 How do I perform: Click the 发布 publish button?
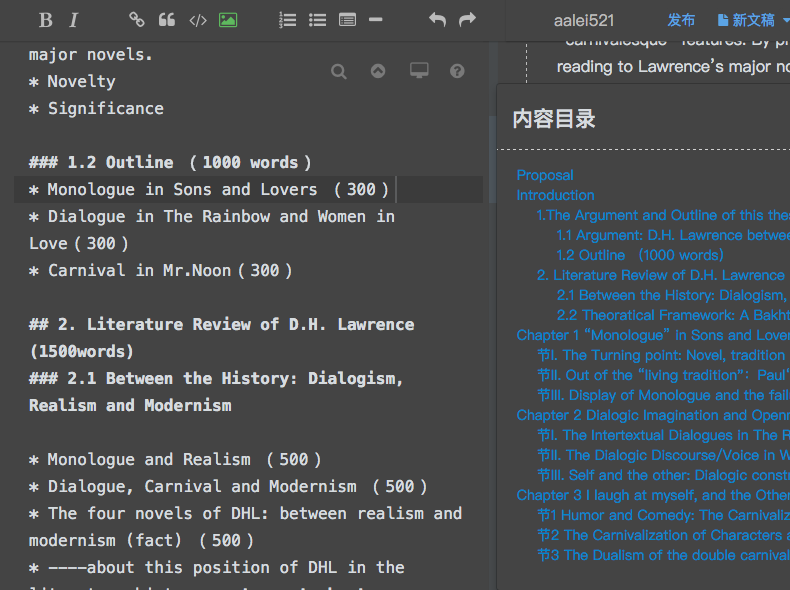[681, 20]
